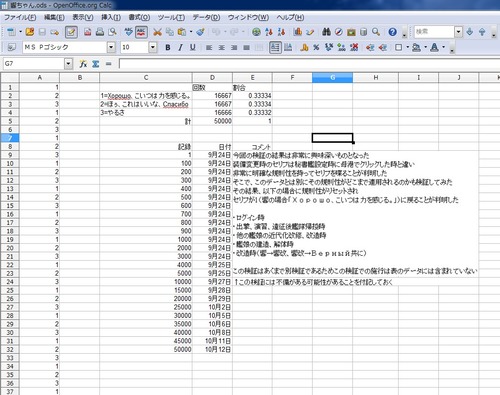Open the Gallery
The width and height of the screenshot is (500, 395).
tap(351, 32)
